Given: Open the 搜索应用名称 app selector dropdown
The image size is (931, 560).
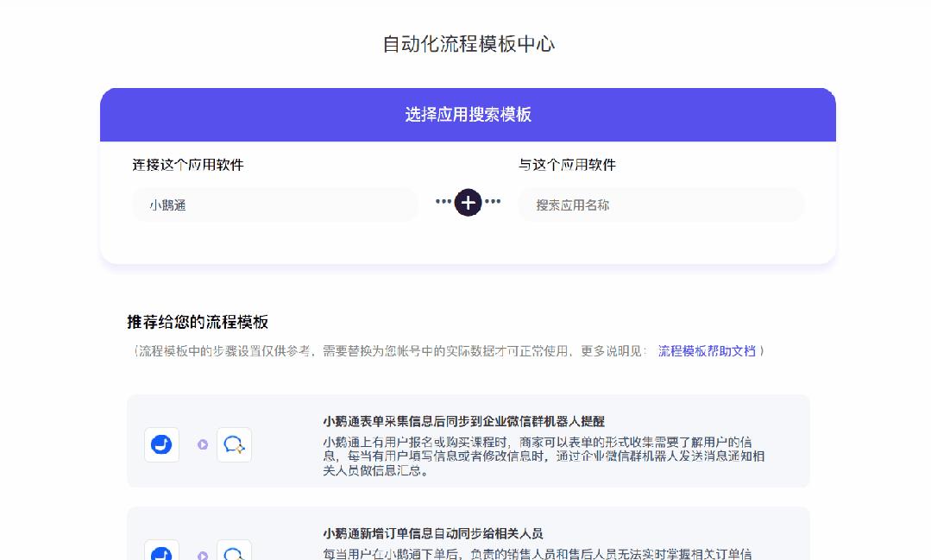Looking at the screenshot, I should (660, 204).
